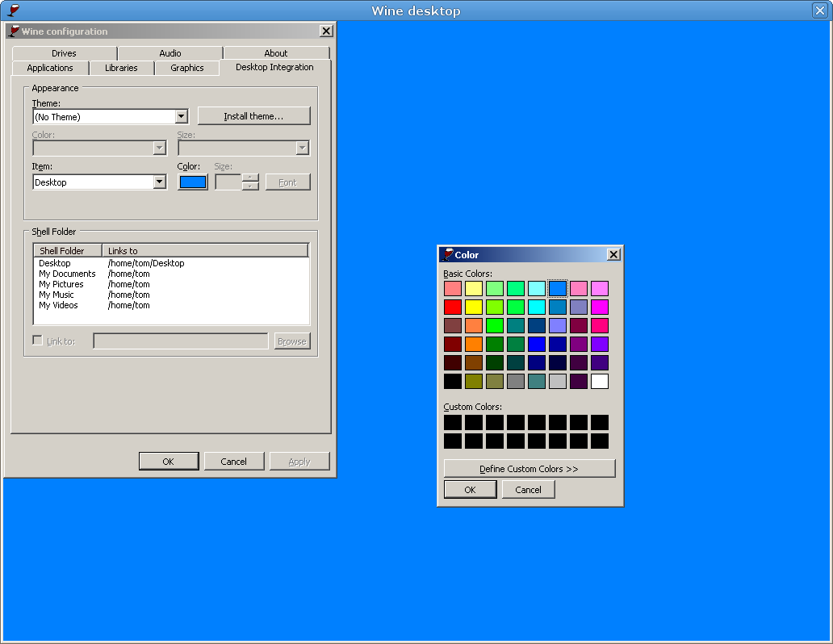Select the last custom color slot in second row

pyautogui.click(x=599, y=441)
